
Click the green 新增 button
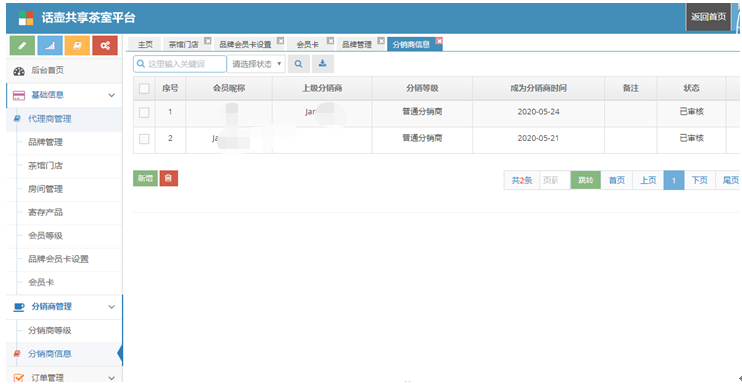click(x=145, y=179)
